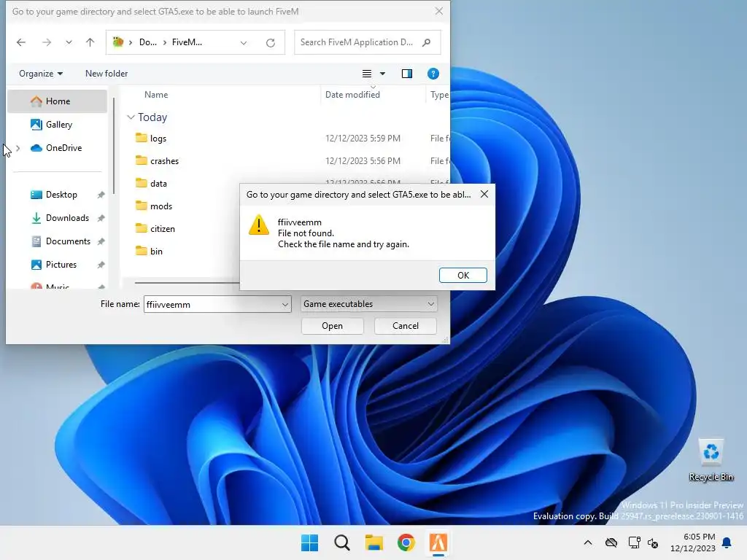Open the Organize menu
This screenshot has width=747, height=560.
41,74
